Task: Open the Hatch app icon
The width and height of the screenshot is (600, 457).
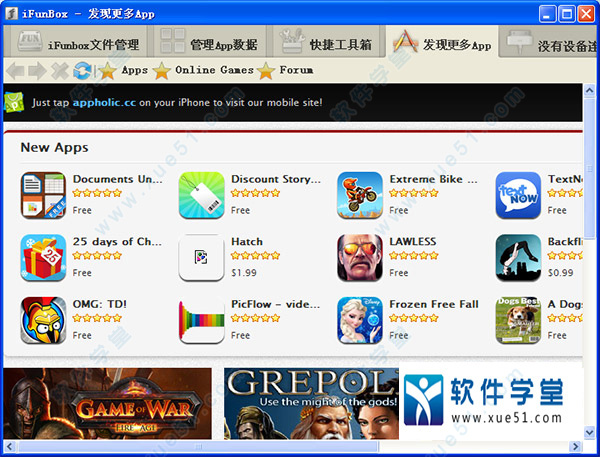Action: [x=202, y=258]
